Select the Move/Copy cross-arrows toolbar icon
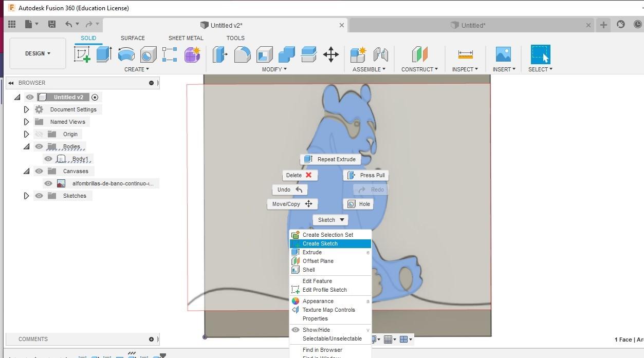The height and width of the screenshot is (358, 644). [x=331, y=54]
